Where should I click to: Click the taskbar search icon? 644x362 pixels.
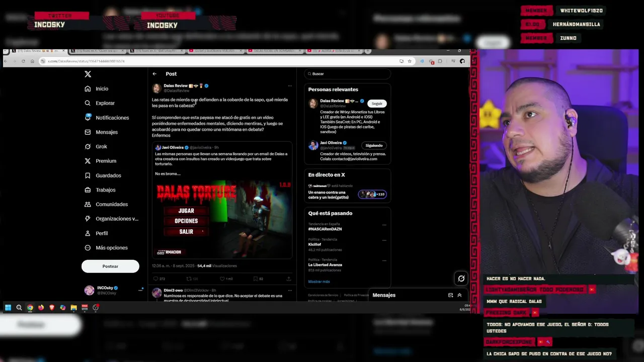click(x=19, y=308)
